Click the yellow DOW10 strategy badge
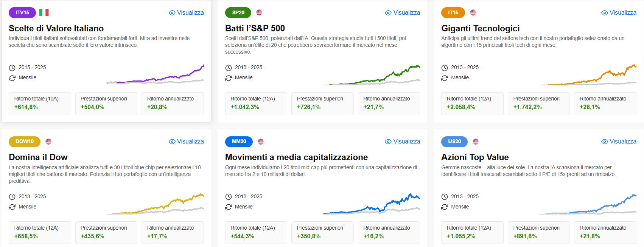The image size is (644, 247). tap(25, 142)
